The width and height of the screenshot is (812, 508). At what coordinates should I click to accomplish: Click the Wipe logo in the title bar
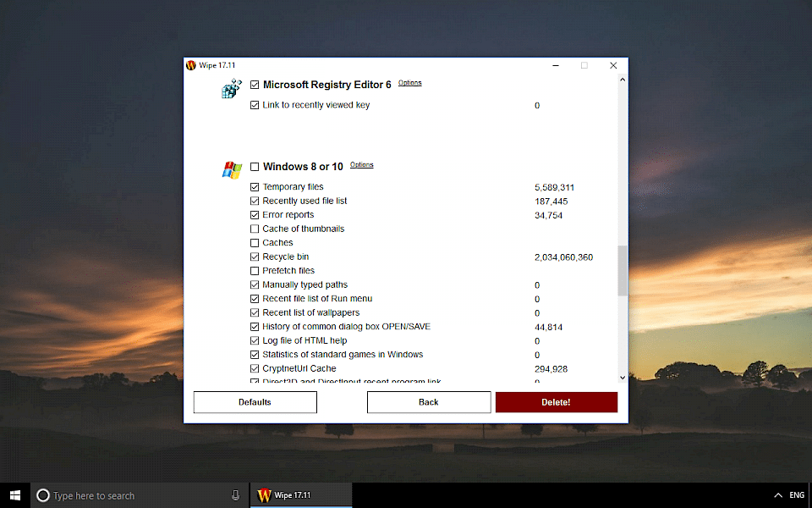click(x=190, y=65)
